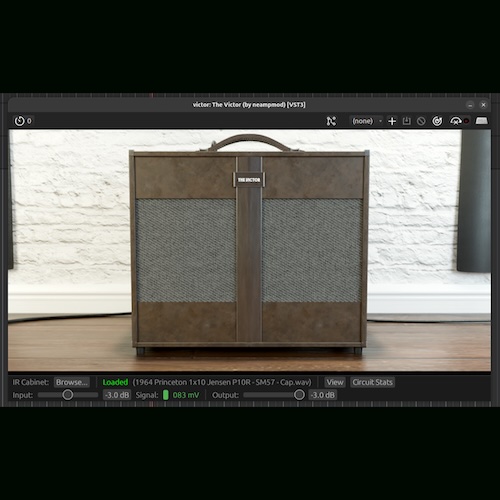
Task: Click the circular target icon in toolbar
Action: click(x=437, y=121)
